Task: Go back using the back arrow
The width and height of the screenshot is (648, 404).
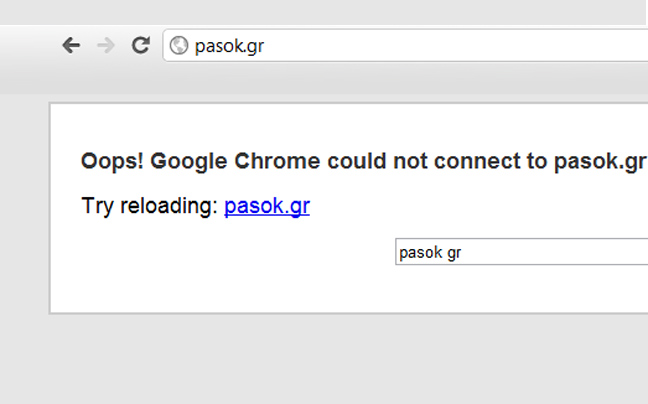Action: pos(71,45)
